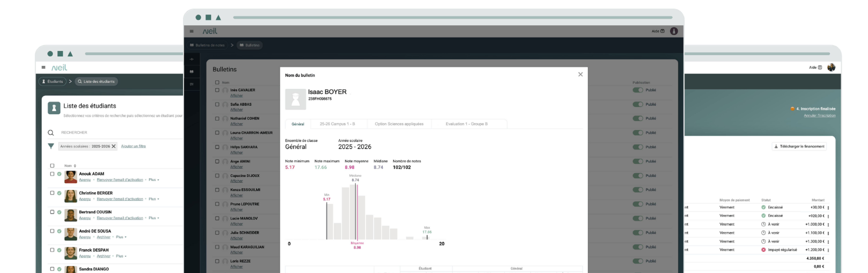Click the filter funnel icon
868x273 pixels.
(51, 146)
